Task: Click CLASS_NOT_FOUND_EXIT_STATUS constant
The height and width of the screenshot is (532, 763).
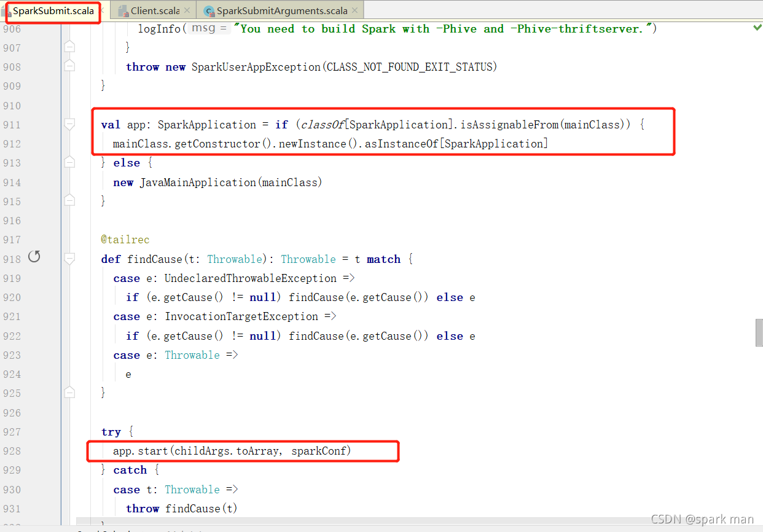Action: tap(409, 67)
